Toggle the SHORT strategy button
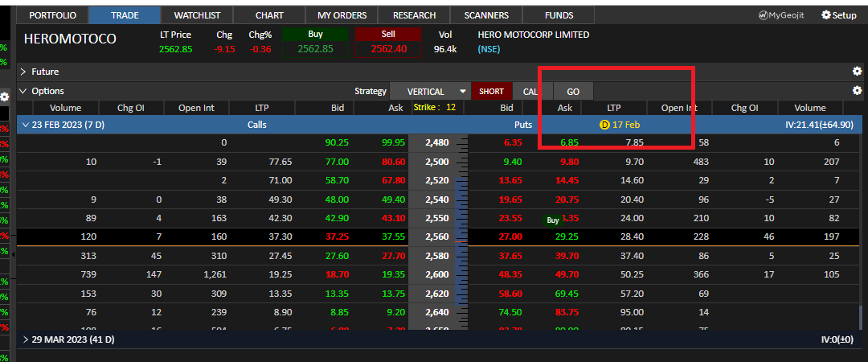868x362 pixels. (492, 92)
